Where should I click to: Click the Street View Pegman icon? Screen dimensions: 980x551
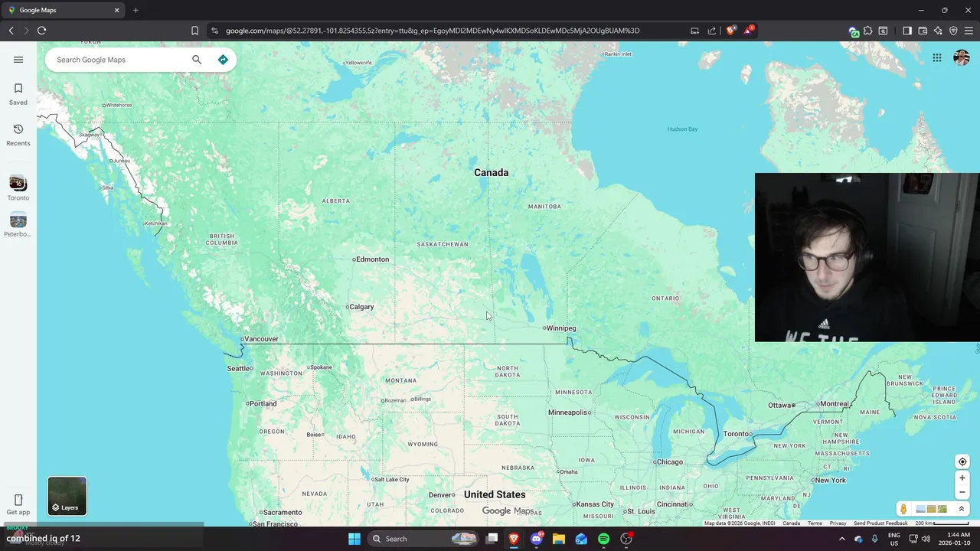(x=903, y=509)
